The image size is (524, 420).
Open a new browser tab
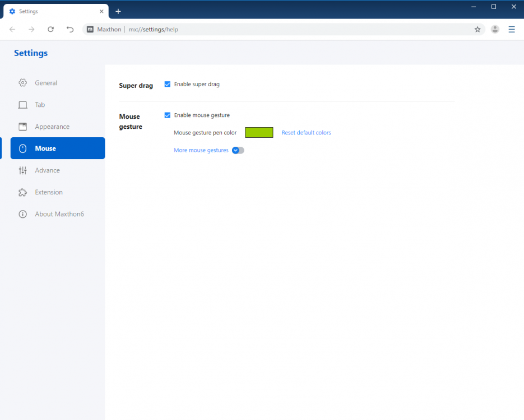click(118, 11)
